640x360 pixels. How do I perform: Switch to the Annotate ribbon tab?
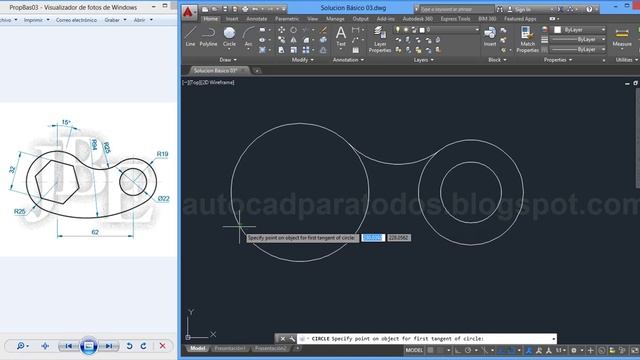point(256,19)
